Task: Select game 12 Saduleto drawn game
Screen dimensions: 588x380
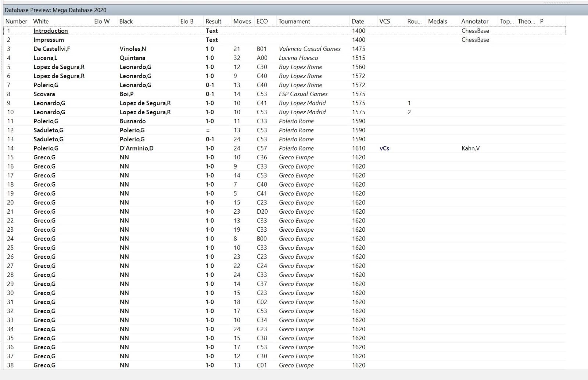Action: click(49, 130)
